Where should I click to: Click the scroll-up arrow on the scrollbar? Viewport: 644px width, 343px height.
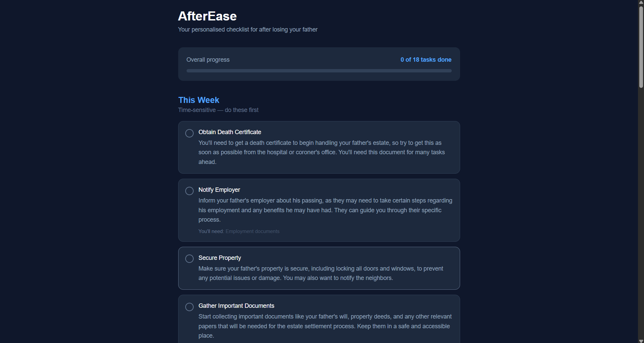(x=640, y=2)
